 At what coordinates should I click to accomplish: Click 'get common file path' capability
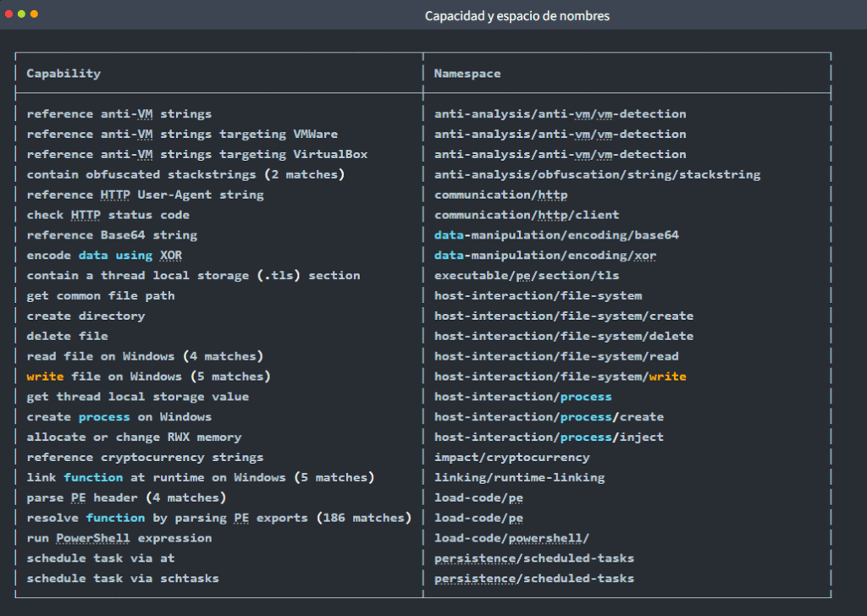click(101, 296)
